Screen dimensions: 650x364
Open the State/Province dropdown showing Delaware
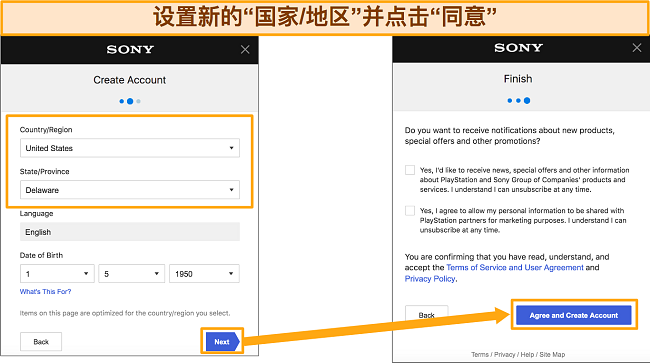click(x=130, y=190)
